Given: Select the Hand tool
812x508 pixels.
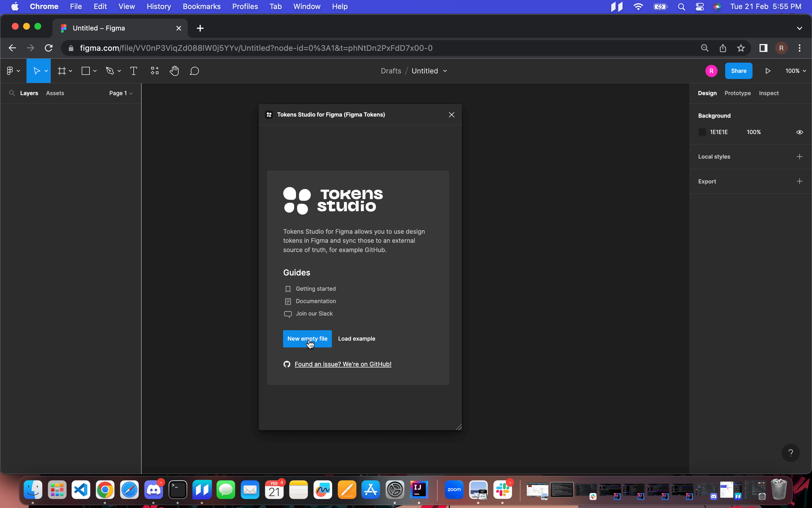Looking at the screenshot, I should (175, 71).
